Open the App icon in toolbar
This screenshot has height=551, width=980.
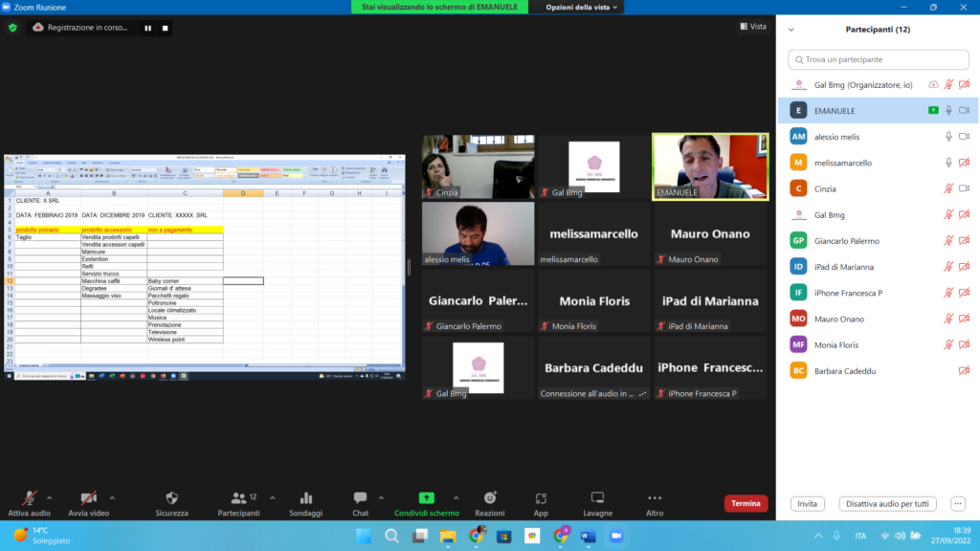[541, 498]
